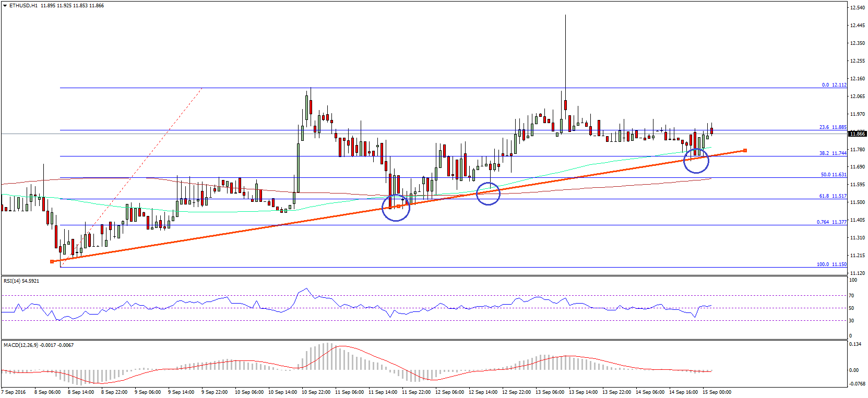
Task: Click the RSI(14) indicator label
Action: tap(21, 281)
